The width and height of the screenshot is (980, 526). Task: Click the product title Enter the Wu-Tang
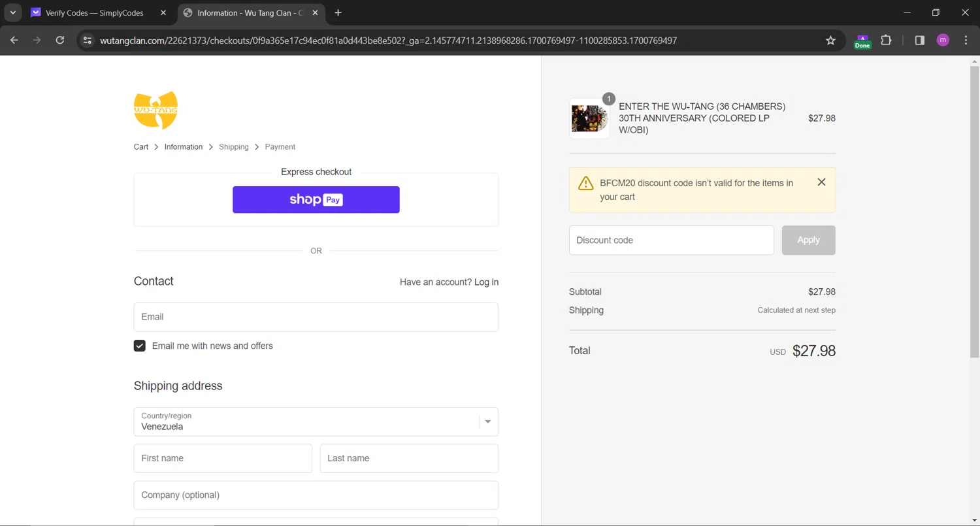(702, 118)
